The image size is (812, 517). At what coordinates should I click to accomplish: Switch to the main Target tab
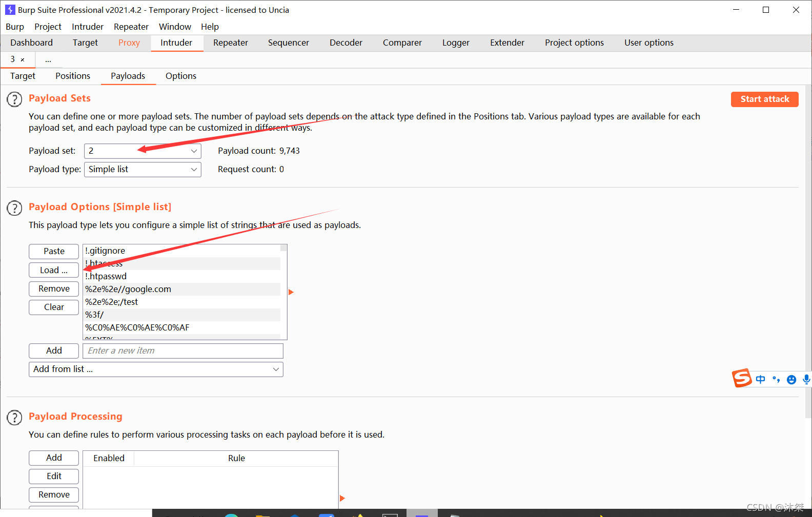tap(85, 43)
